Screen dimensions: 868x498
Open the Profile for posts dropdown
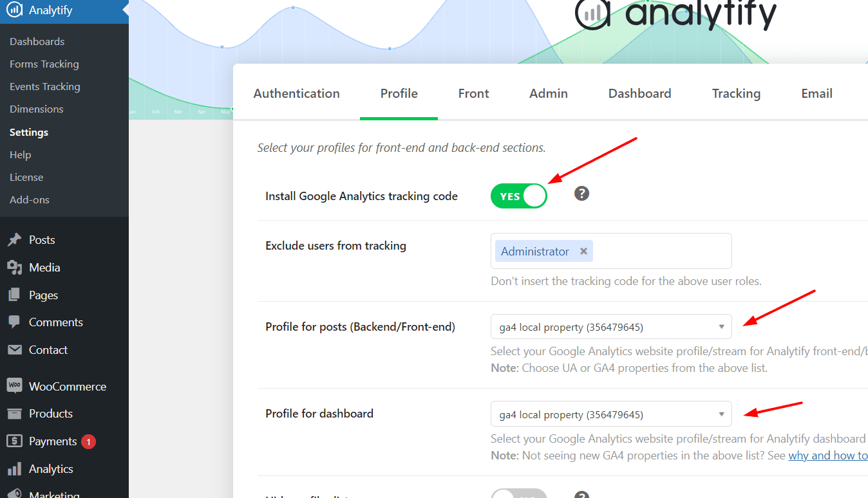click(x=611, y=327)
